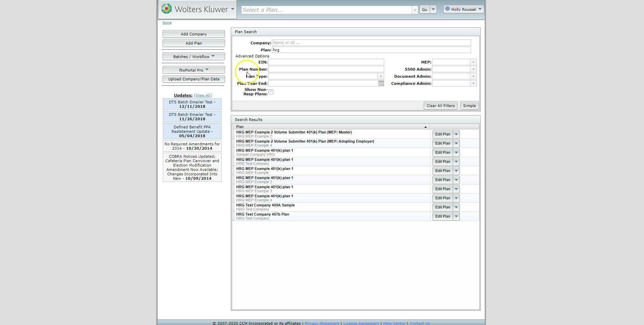Open the Edit Plan dropdown for HRG Test Company 457b Plan

(x=455, y=216)
